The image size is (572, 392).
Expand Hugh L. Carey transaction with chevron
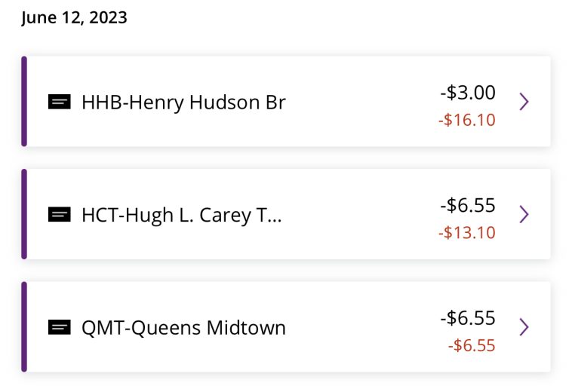click(524, 214)
